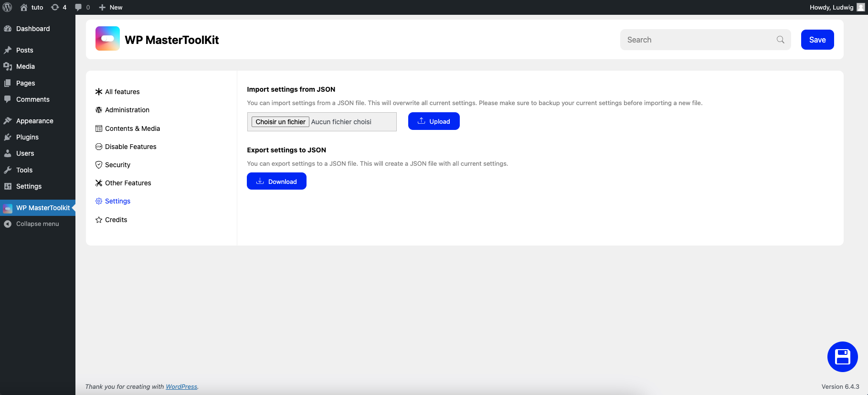Image resolution: width=868 pixels, height=395 pixels.
Task: Open the Howdy, Ludwig account menu
Action: pos(837,7)
